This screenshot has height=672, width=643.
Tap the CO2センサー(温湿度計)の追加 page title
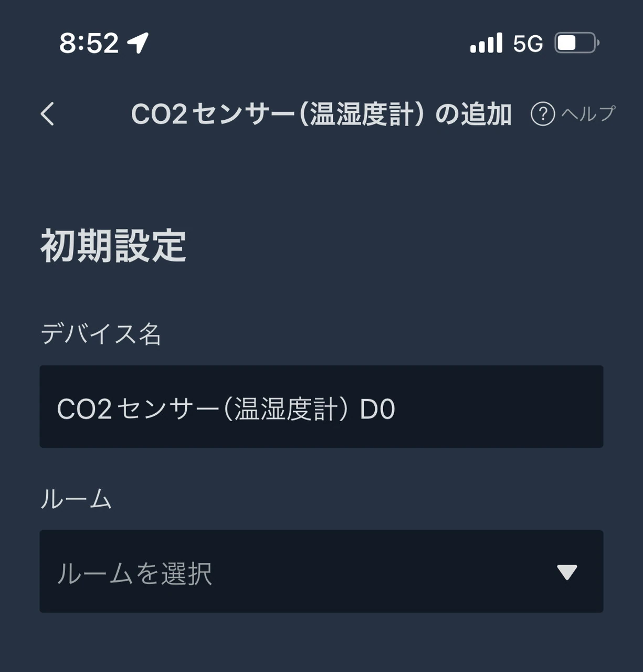[321, 114]
